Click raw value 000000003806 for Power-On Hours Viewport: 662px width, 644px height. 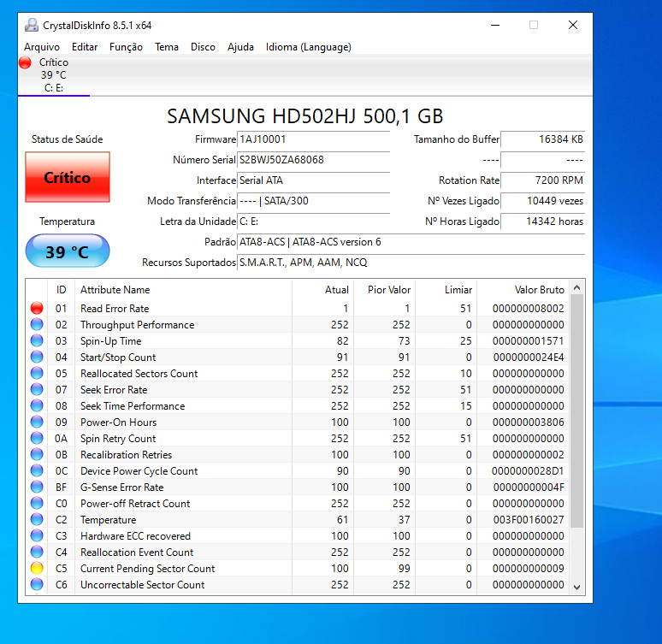click(529, 422)
